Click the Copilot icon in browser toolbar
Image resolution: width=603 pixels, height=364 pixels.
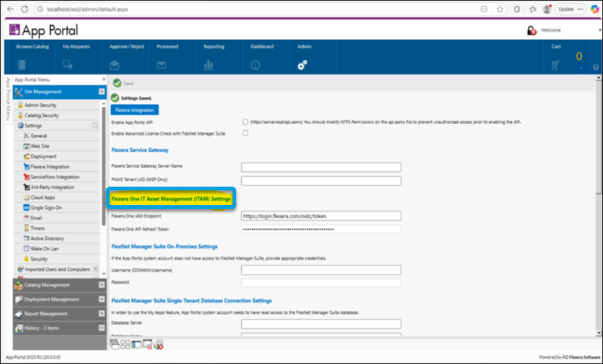594,9
